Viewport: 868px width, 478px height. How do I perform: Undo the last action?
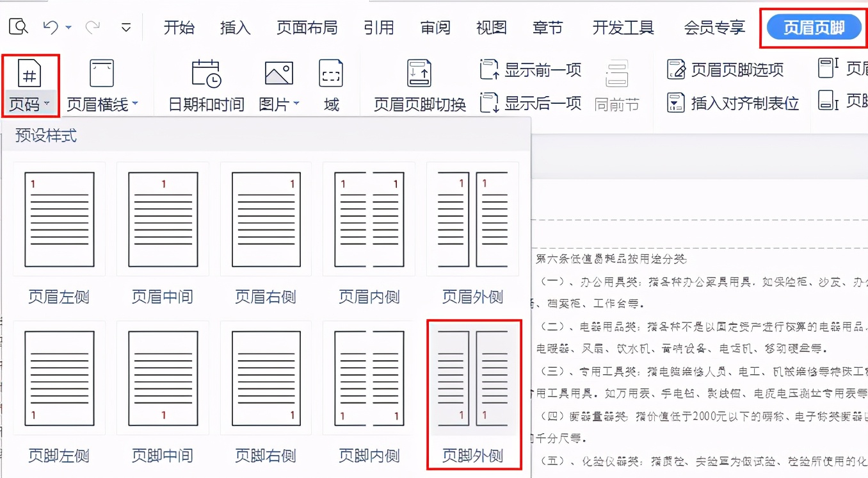[50, 27]
